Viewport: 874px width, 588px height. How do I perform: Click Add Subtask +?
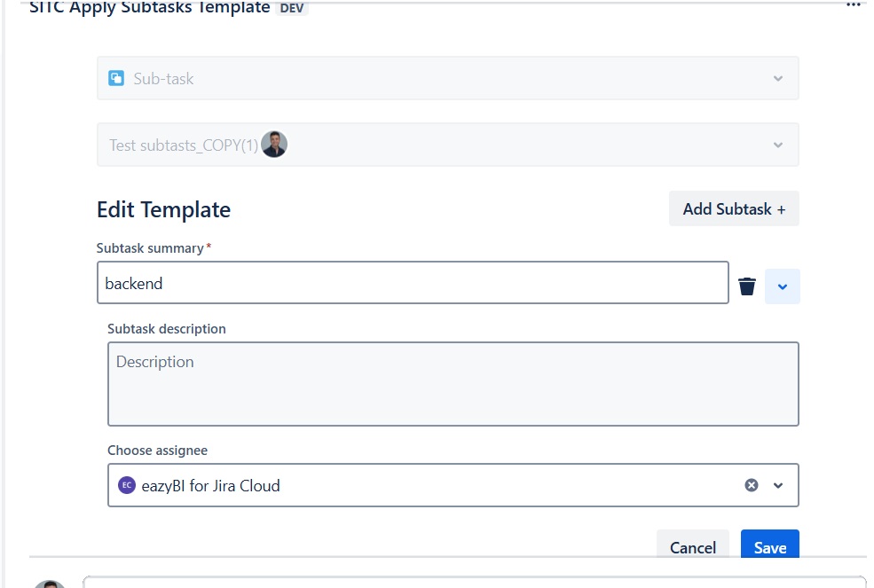(x=734, y=208)
